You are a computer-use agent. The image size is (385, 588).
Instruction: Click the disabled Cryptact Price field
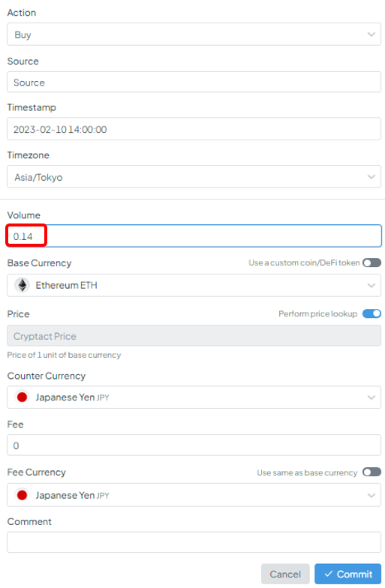coord(194,336)
